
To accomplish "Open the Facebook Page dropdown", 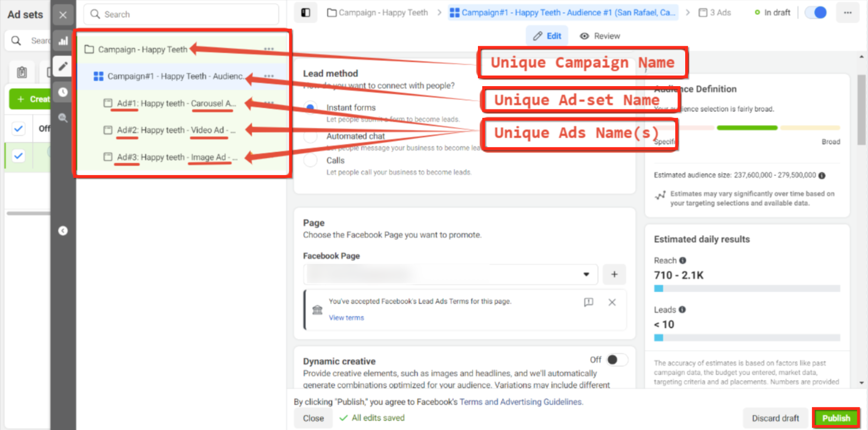I will [x=451, y=274].
